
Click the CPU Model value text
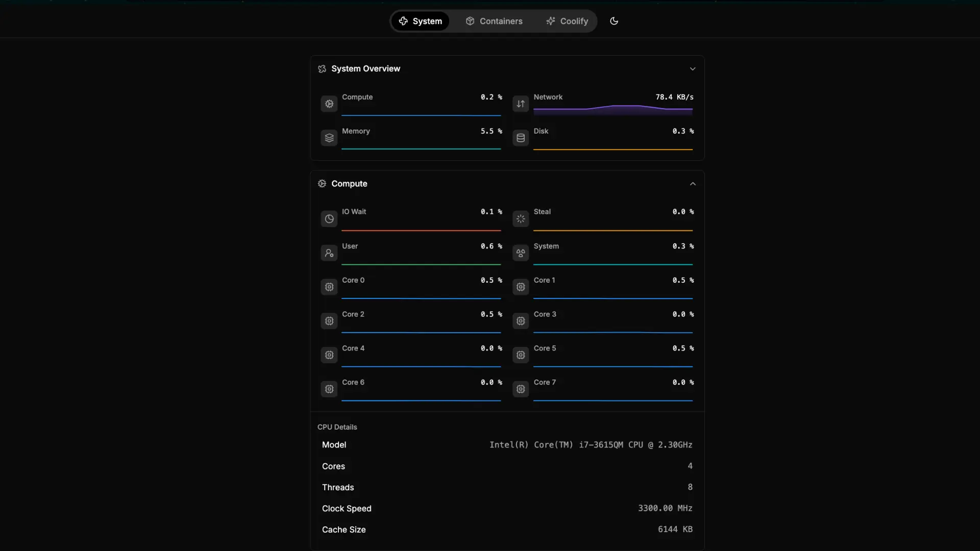click(591, 445)
